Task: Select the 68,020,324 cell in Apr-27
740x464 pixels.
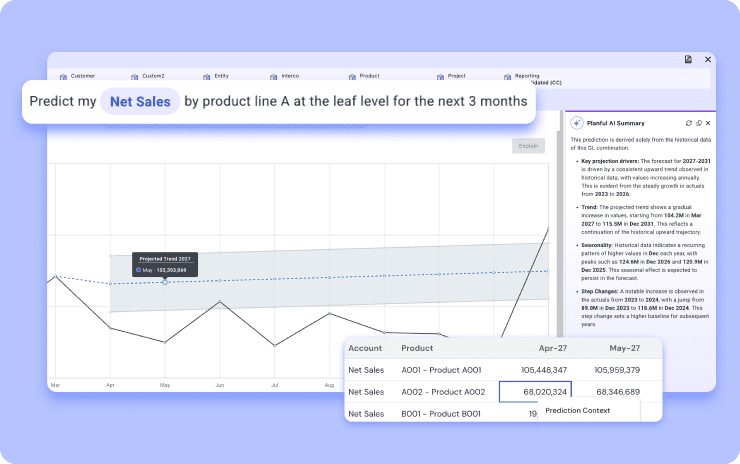Action: 536,391
